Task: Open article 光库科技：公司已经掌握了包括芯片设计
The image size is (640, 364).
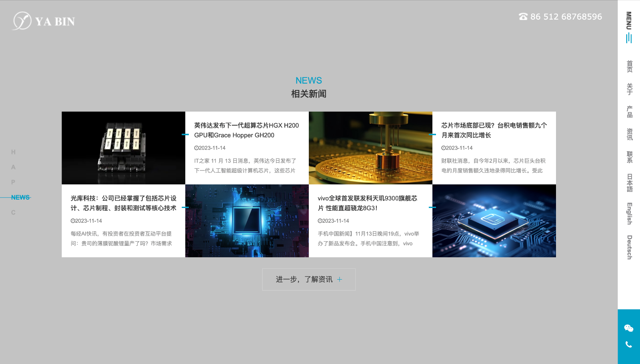Action: coord(124,203)
